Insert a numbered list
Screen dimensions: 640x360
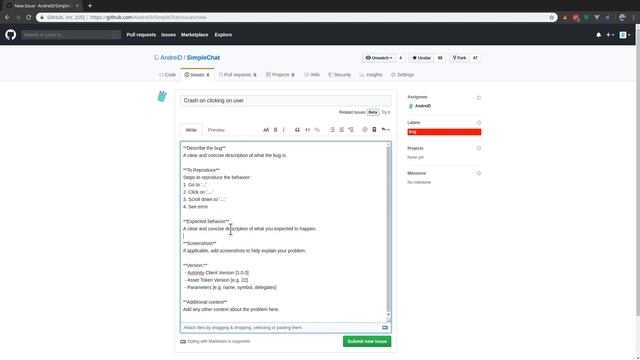341,130
